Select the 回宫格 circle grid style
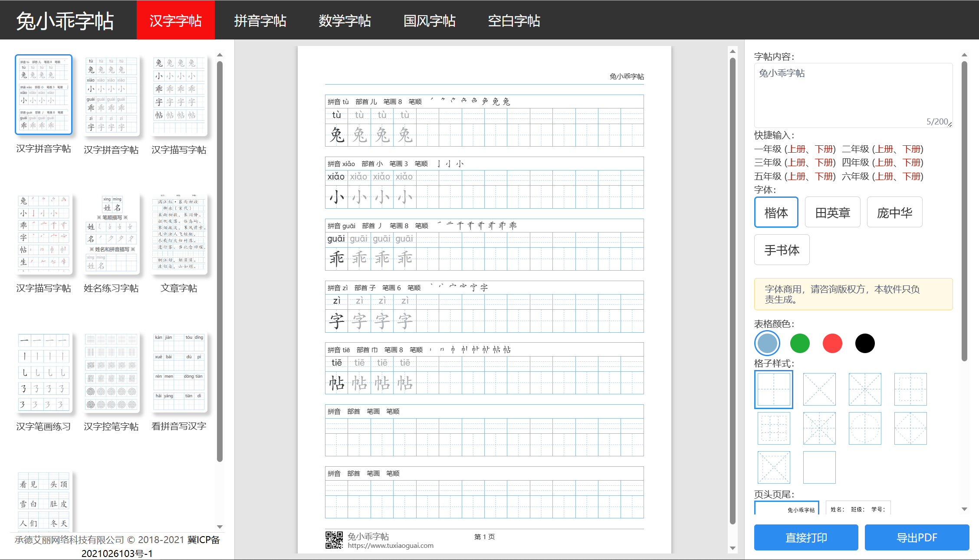Viewport: 979px width, 560px height. (865, 428)
